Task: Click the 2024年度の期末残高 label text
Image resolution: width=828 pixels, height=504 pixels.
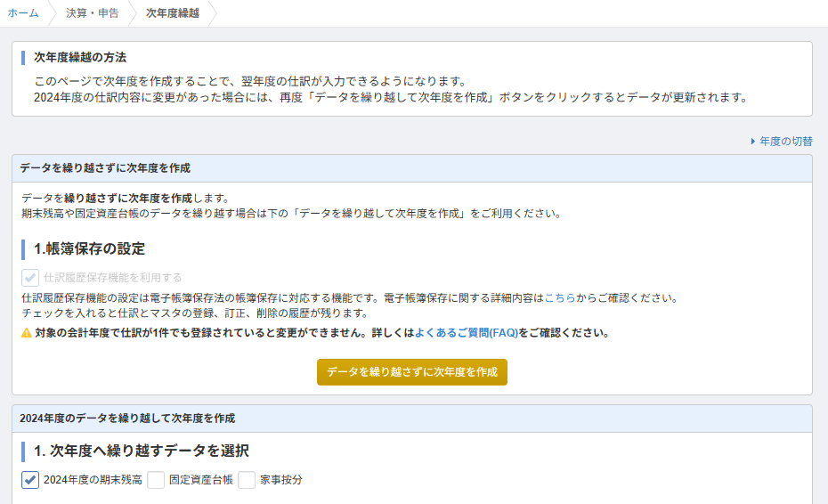Action: (93, 480)
